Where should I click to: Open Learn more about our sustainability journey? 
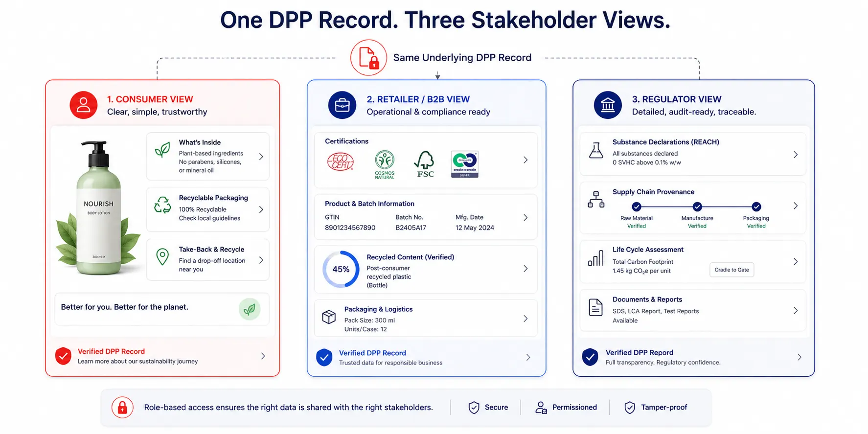point(137,362)
